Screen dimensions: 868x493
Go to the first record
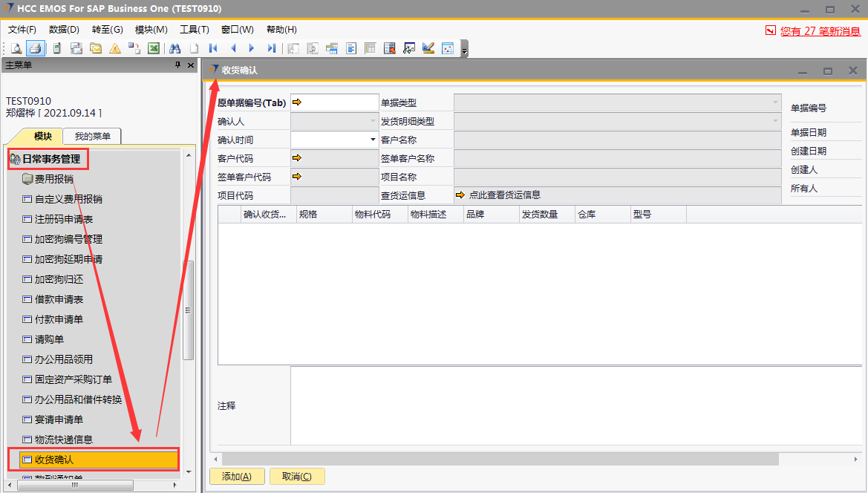click(213, 49)
